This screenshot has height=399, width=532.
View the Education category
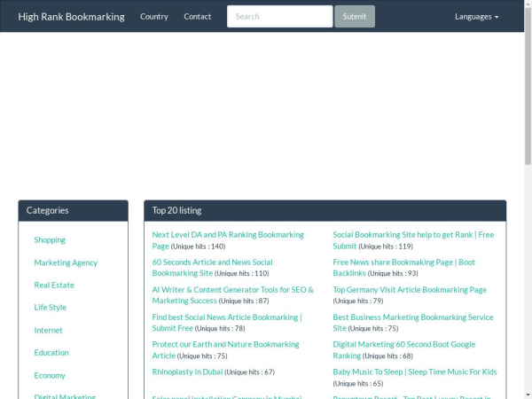pyautogui.click(x=51, y=352)
